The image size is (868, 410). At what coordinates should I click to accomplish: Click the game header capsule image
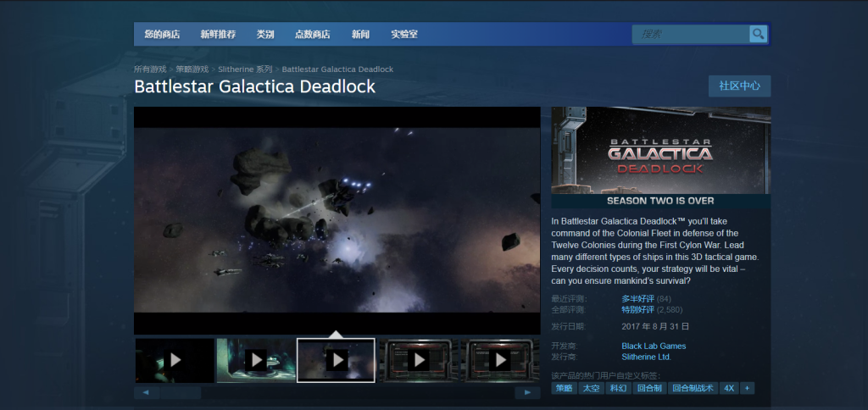[661, 158]
